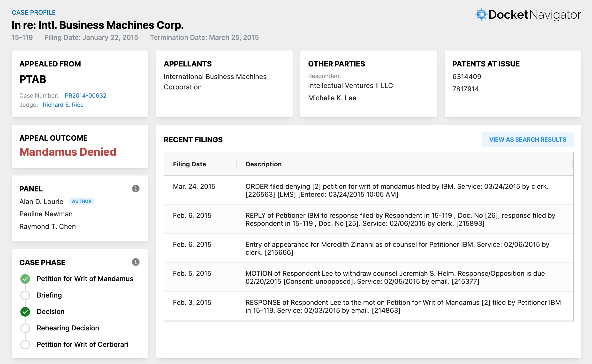Click View As Search Results button
Image resolution: width=592 pixels, height=364 pixels.
coord(528,139)
